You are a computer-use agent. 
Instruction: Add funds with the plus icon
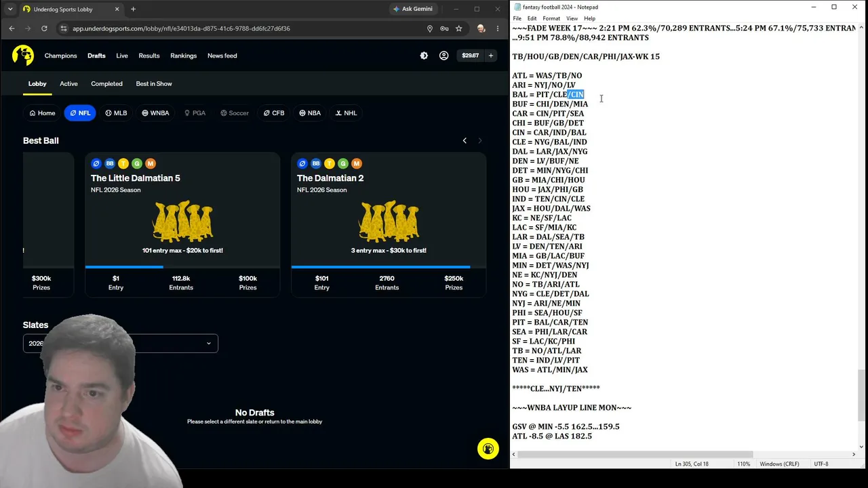490,56
